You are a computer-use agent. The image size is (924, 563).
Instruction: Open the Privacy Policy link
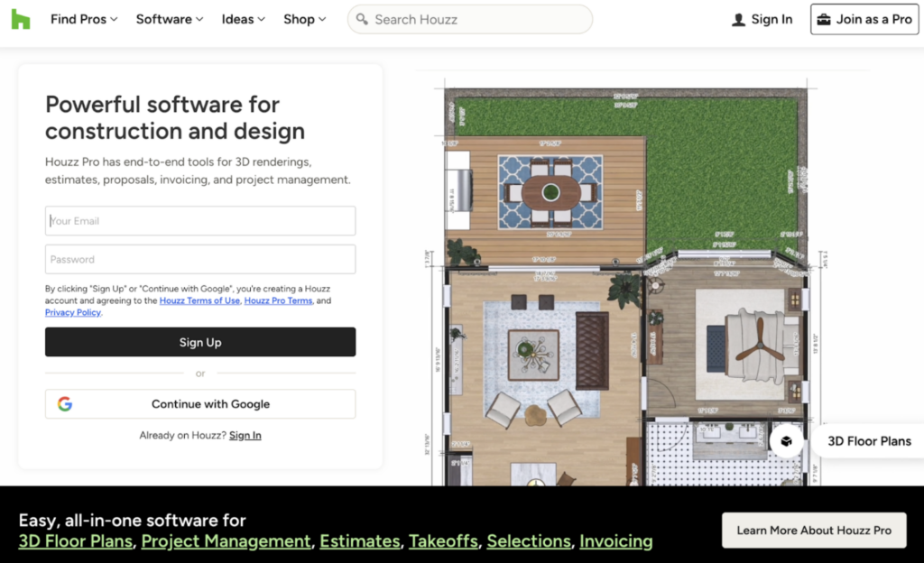(x=73, y=313)
